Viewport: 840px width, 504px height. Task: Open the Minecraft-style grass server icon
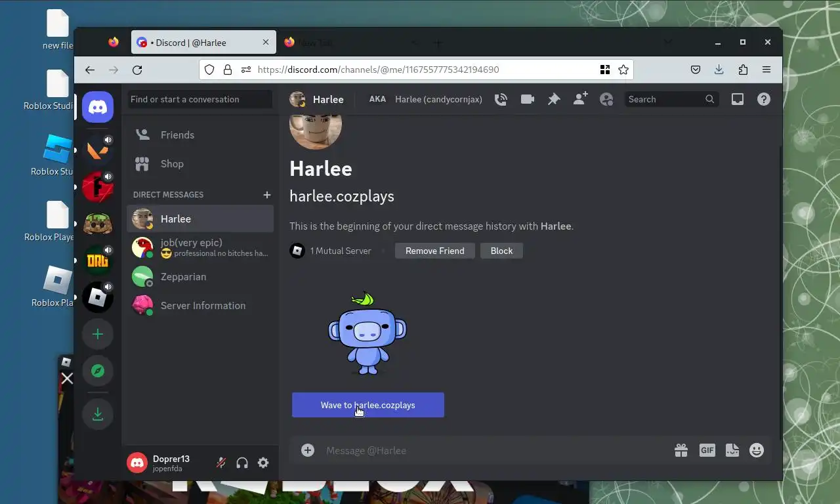(x=98, y=224)
